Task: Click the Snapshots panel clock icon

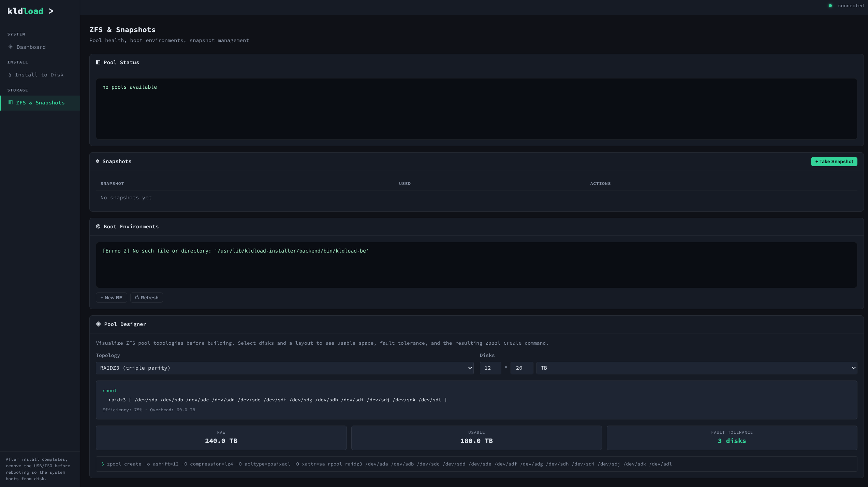Action: point(98,161)
